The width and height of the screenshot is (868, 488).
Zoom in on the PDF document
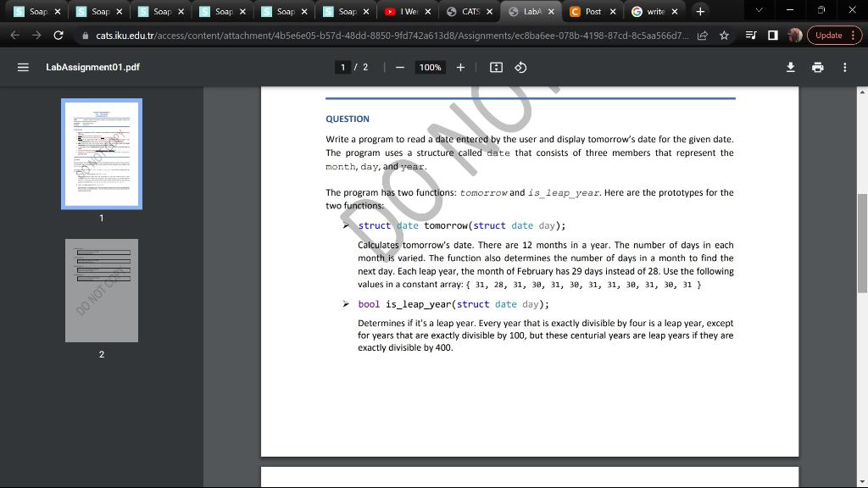460,66
